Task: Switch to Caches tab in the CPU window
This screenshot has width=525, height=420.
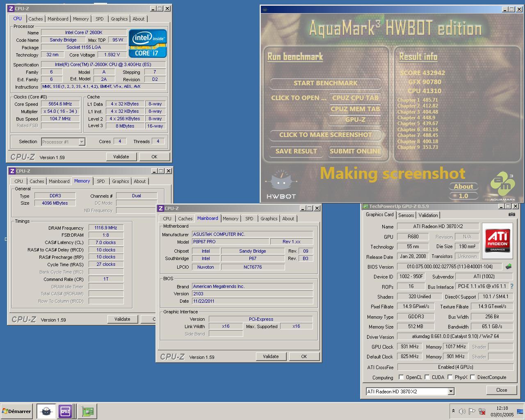Action: pos(36,19)
